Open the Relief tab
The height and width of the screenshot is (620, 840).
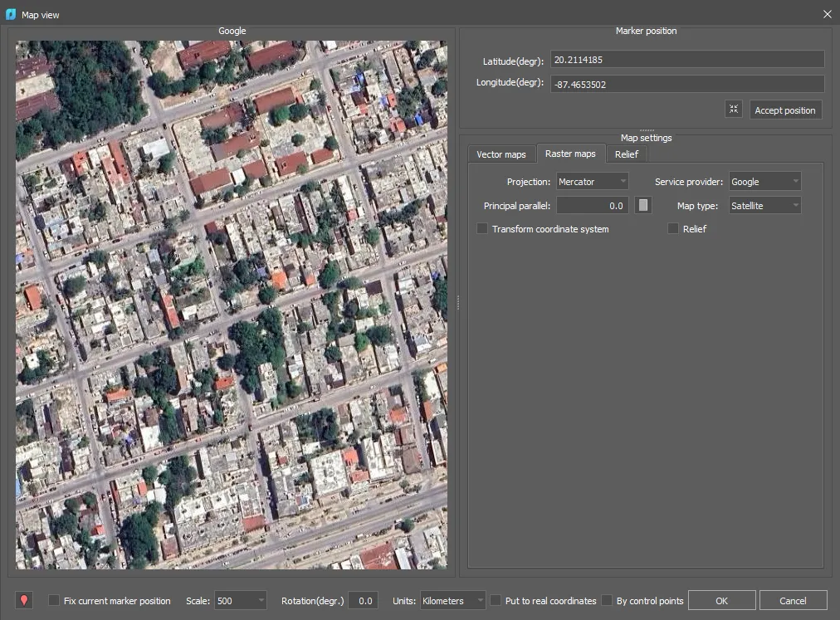pos(627,154)
